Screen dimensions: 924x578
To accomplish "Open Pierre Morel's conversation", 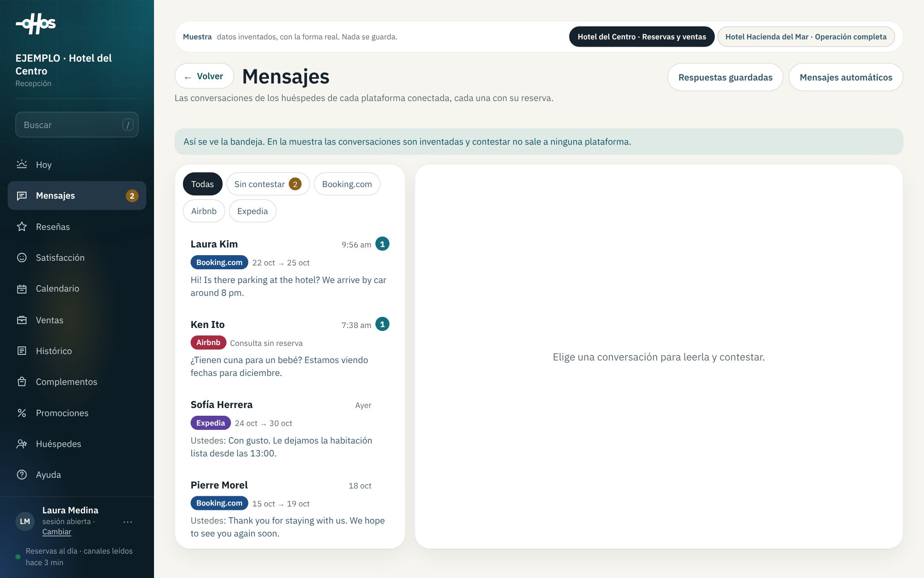I will pos(290,509).
